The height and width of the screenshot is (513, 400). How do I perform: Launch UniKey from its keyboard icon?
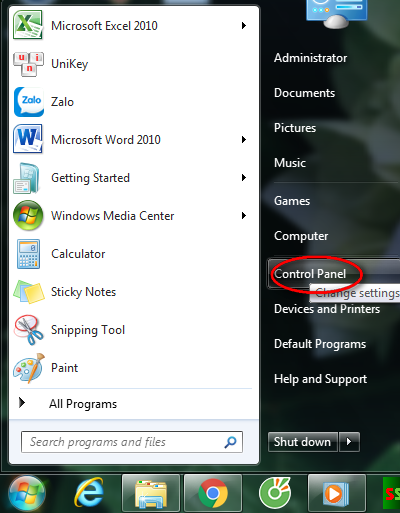[x=28, y=64]
